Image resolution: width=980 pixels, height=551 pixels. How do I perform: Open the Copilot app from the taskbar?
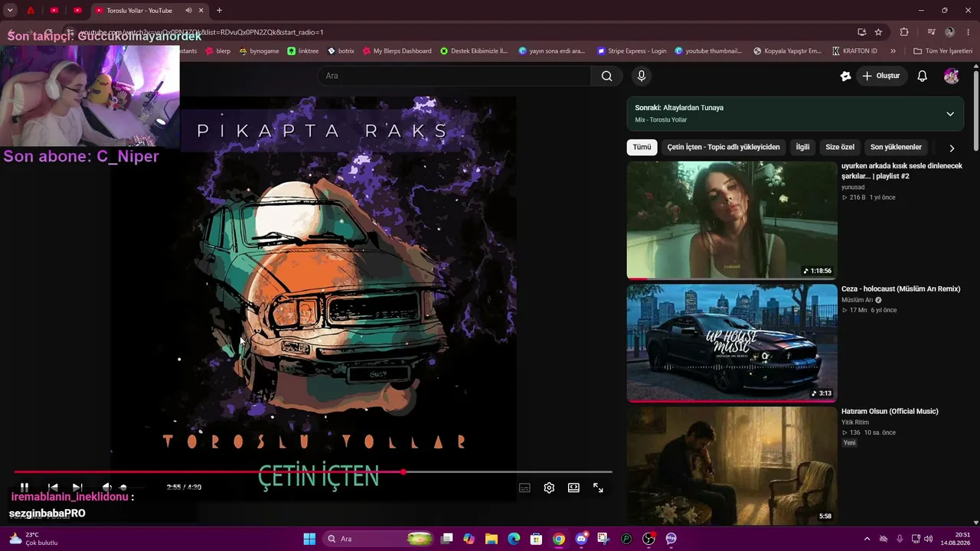tap(469, 539)
